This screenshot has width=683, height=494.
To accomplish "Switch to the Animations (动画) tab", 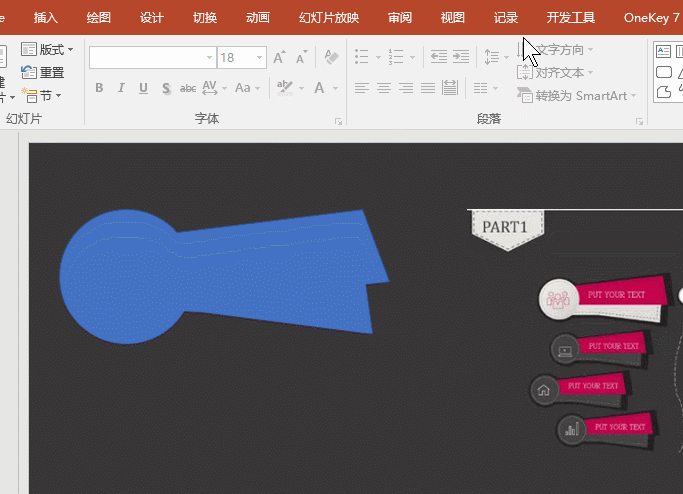I will (257, 17).
